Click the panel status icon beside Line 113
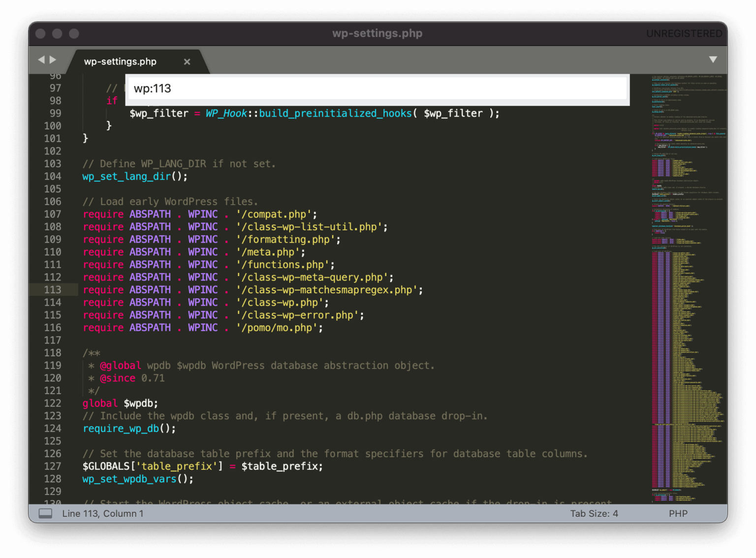 click(x=46, y=513)
